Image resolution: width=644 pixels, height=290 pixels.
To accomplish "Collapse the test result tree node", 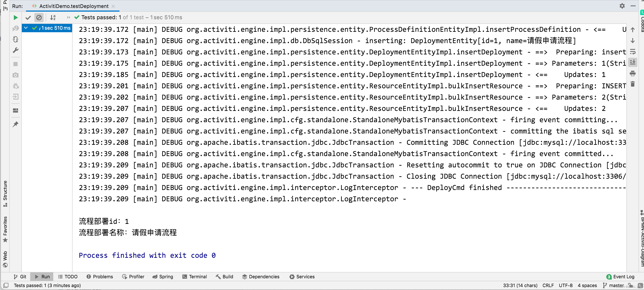I will [x=26, y=28].
